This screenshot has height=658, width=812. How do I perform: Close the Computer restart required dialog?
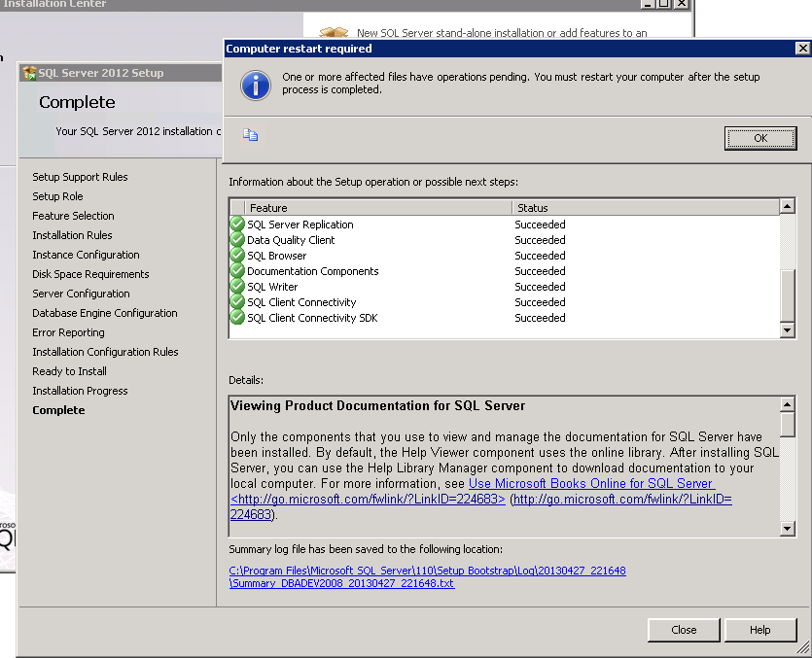802,49
